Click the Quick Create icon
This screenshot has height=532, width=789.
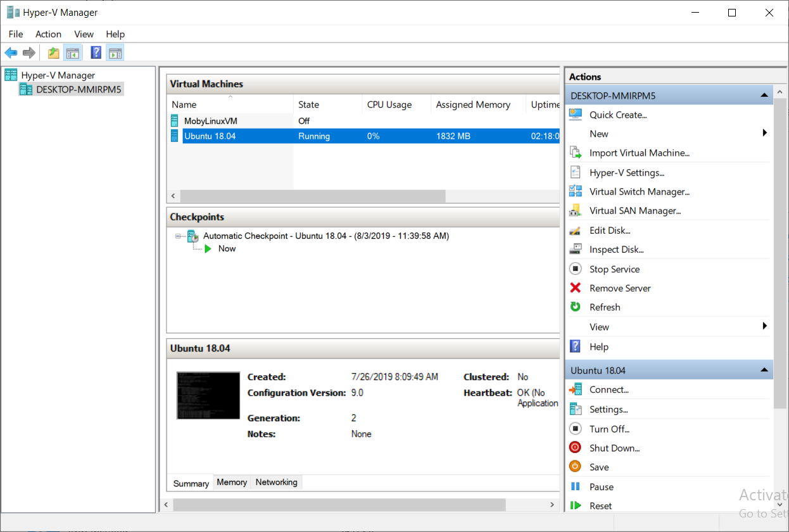pyautogui.click(x=576, y=115)
